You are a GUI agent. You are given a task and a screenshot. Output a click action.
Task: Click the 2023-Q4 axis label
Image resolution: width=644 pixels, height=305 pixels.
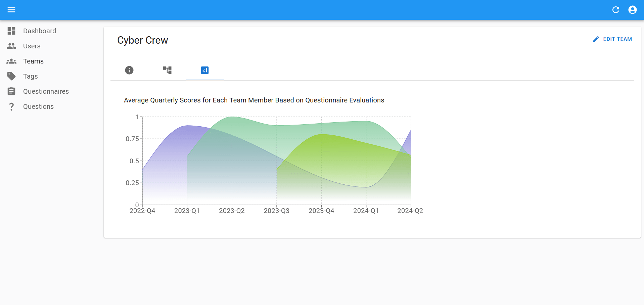pyautogui.click(x=321, y=211)
